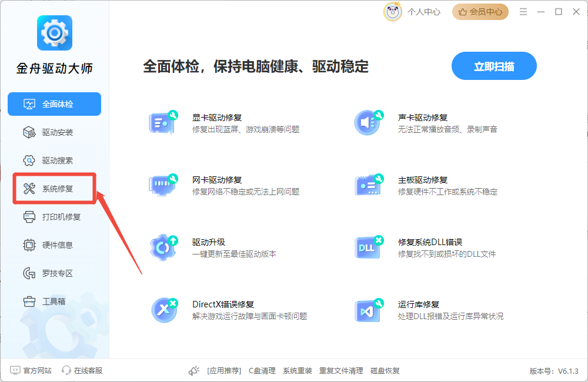Screen dimensions: 588x382
Task: Click the 显卡驱动修复 graphics card icon
Action: [163, 123]
